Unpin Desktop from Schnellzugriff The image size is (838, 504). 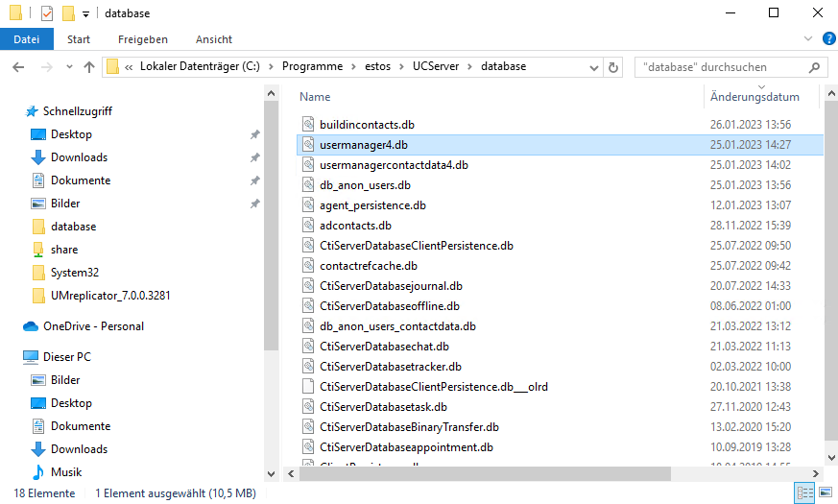[x=254, y=134]
